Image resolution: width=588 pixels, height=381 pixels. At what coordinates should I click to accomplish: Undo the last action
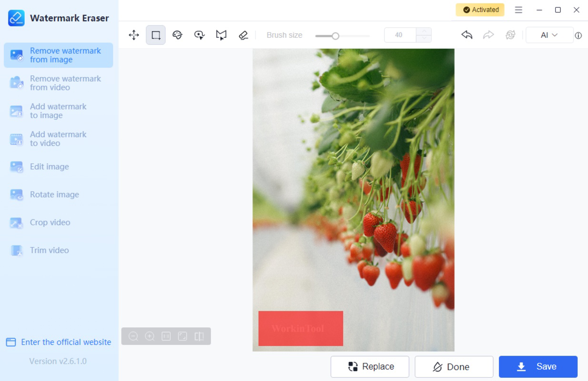tap(467, 35)
